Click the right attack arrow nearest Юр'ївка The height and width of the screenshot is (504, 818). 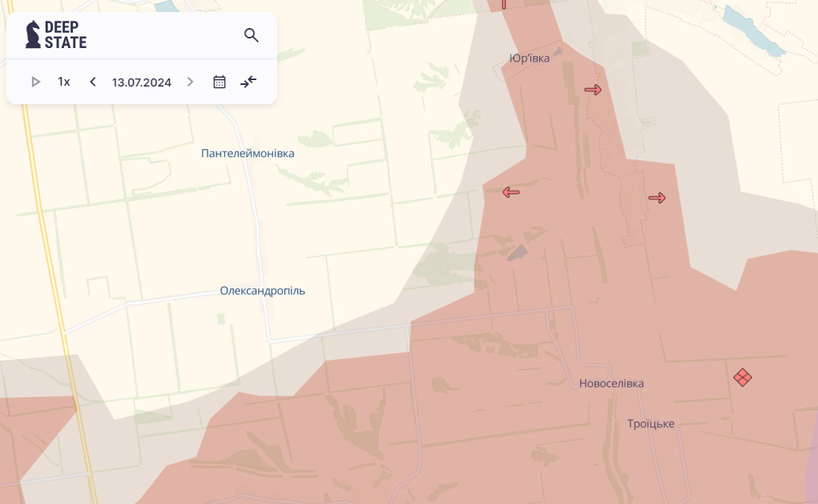click(593, 90)
